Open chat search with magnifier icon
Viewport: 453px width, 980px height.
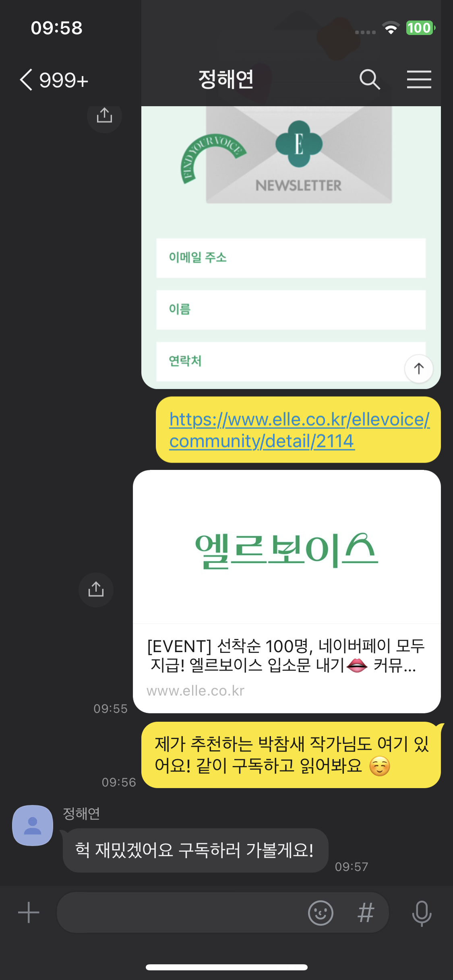point(370,79)
